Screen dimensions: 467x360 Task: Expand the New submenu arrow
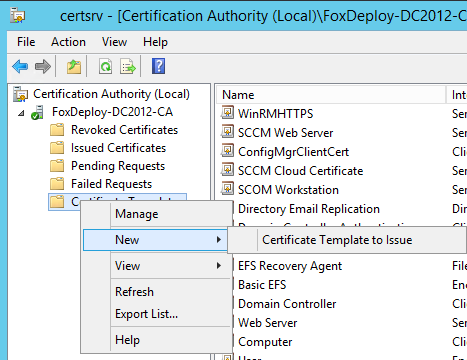(x=219, y=240)
